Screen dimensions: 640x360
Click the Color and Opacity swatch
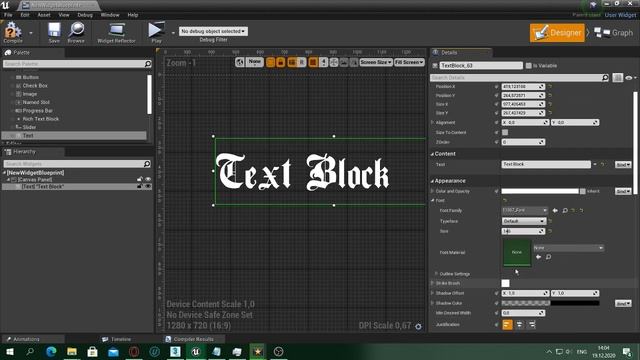click(x=540, y=191)
